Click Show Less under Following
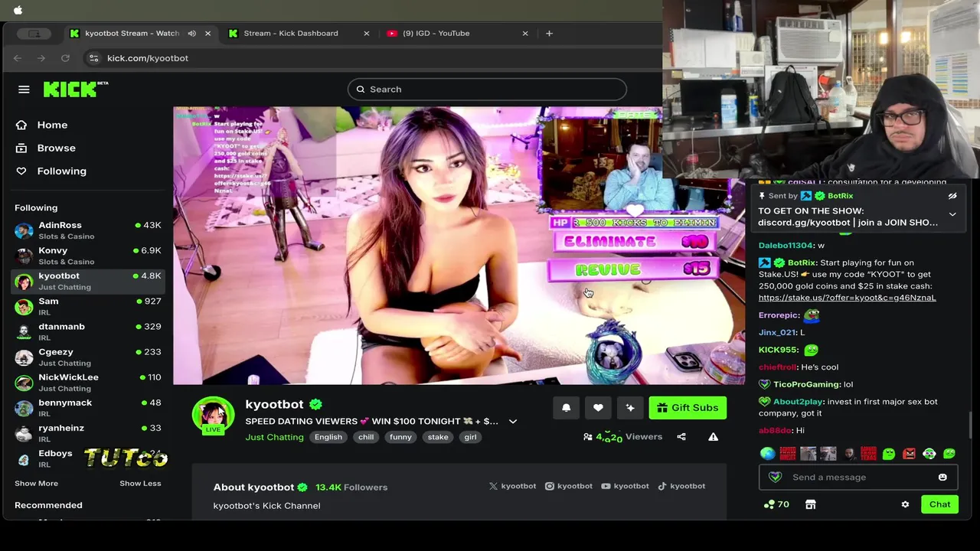 pos(140,484)
